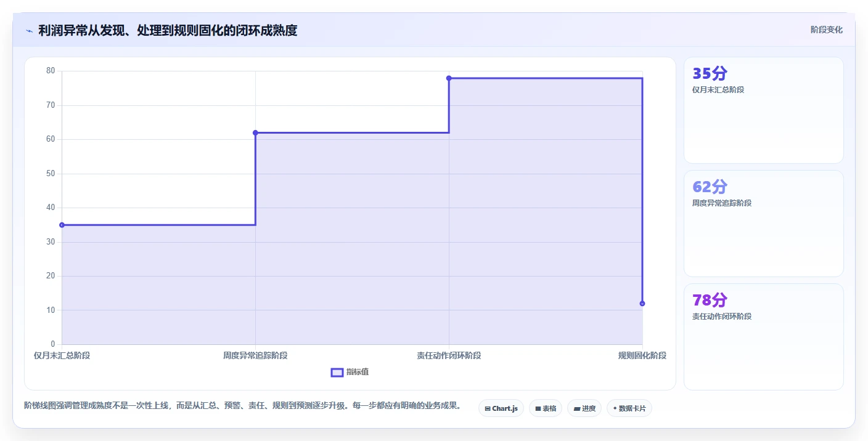Click the lightning icon beside the title
Image resolution: width=868 pixels, height=441 pixels.
[x=29, y=31]
